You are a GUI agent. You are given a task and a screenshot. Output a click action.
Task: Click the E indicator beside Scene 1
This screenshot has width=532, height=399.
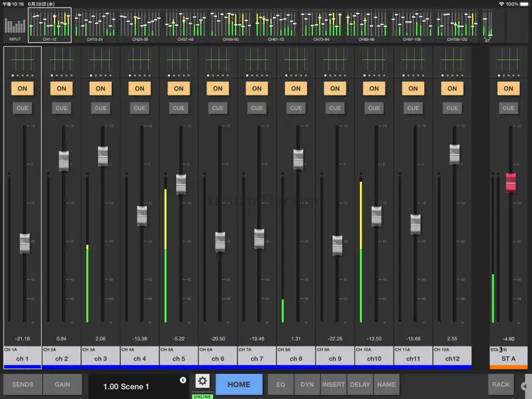click(x=183, y=380)
